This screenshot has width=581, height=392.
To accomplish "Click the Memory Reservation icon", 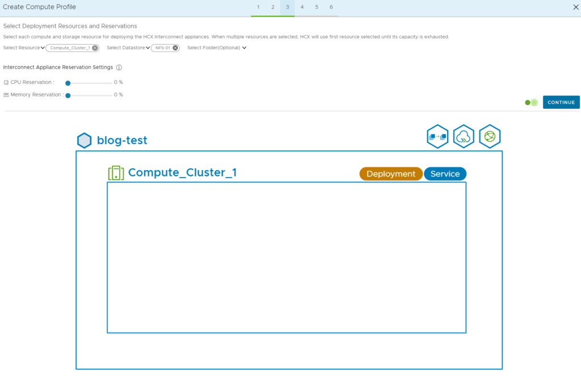I will pos(6,95).
